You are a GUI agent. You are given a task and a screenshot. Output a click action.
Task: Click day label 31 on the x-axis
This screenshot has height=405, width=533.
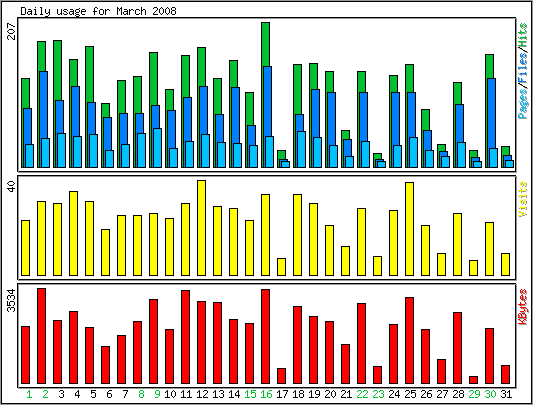506,394
